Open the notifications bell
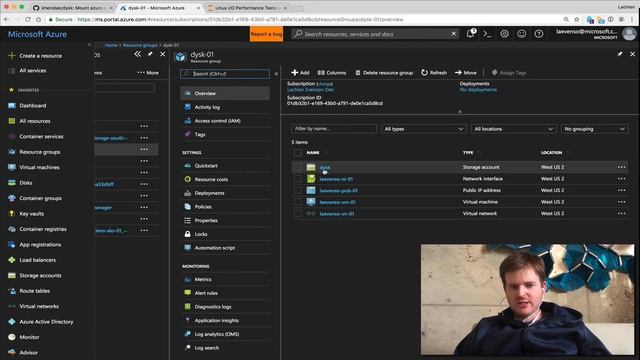Image resolution: width=640 pixels, height=360 pixels. click(x=471, y=33)
